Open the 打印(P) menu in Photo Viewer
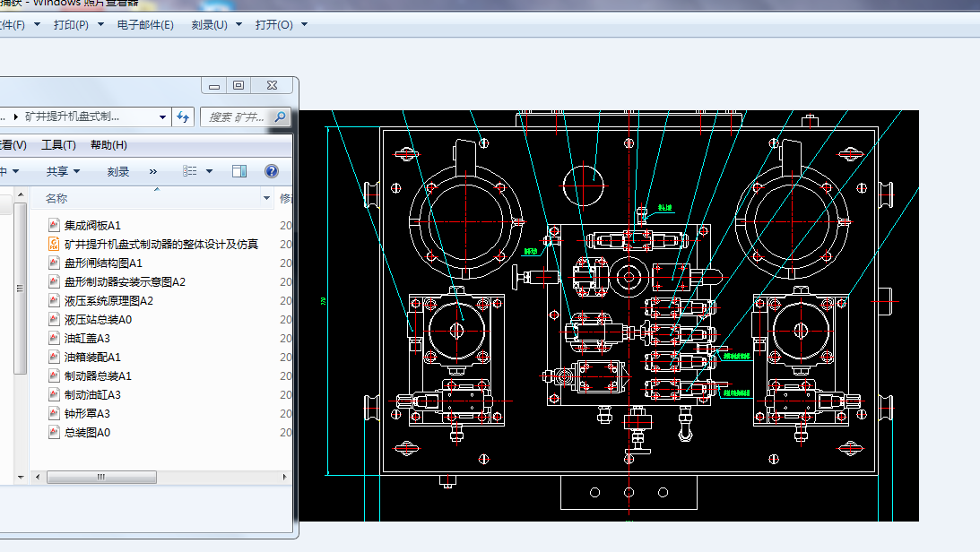 [x=71, y=25]
